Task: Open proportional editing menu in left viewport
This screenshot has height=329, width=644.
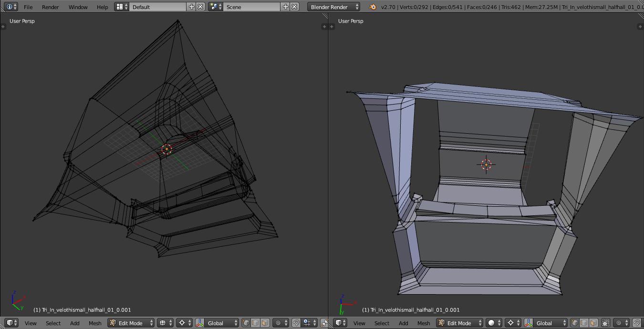Action: (x=280, y=323)
